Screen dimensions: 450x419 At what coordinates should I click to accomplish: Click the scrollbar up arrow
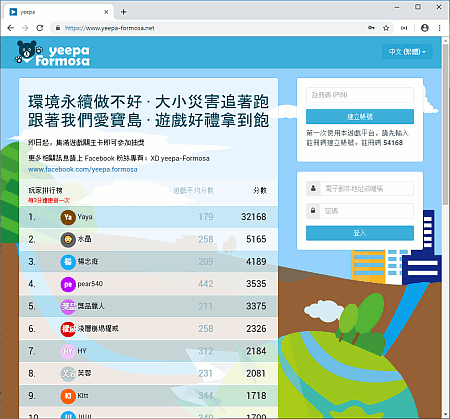pyautogui.click(x=445, y=40)
